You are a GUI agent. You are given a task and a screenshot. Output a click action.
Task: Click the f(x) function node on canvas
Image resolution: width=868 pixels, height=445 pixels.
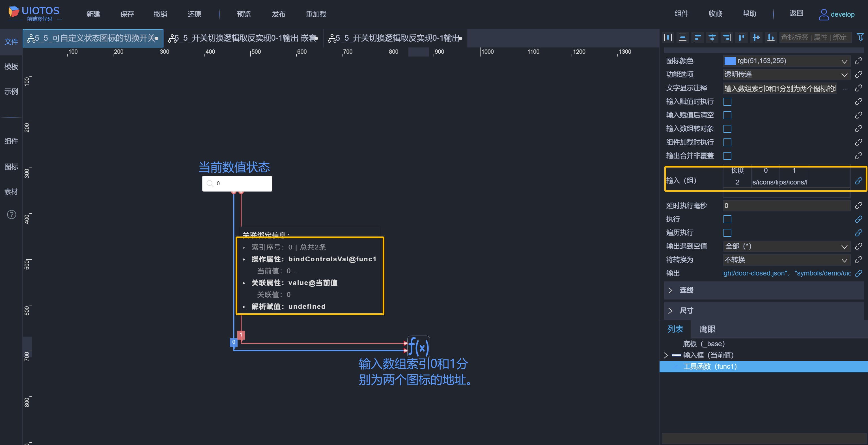coord(419,347)
